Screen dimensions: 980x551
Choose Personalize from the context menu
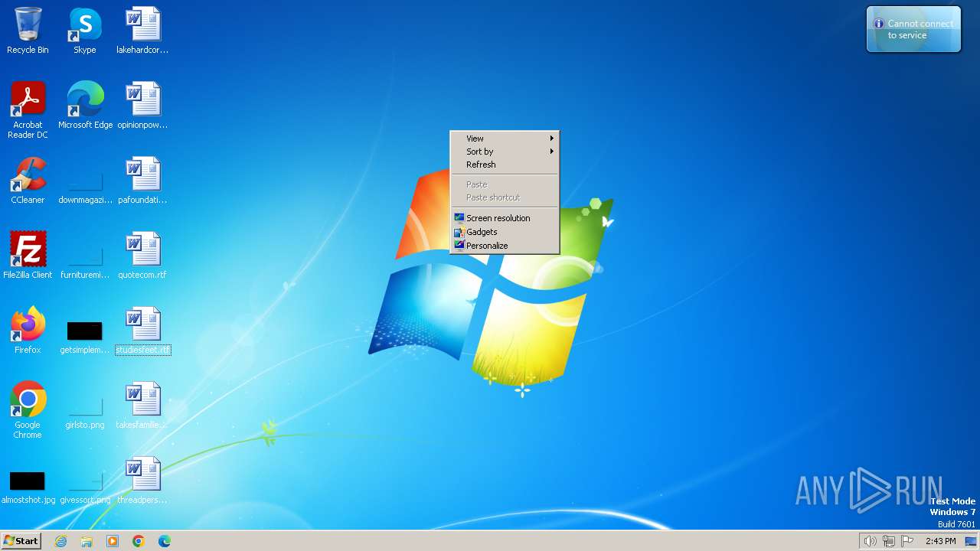pos(505,246)
